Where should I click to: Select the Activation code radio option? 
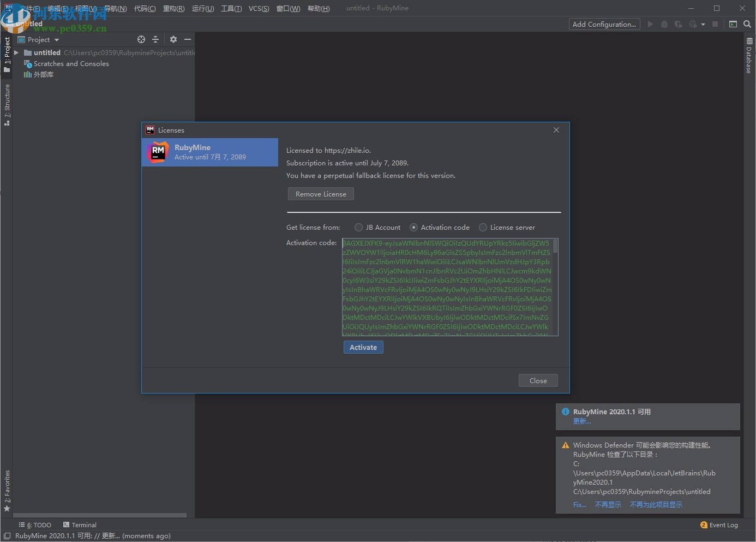click(x=414, y=228)
